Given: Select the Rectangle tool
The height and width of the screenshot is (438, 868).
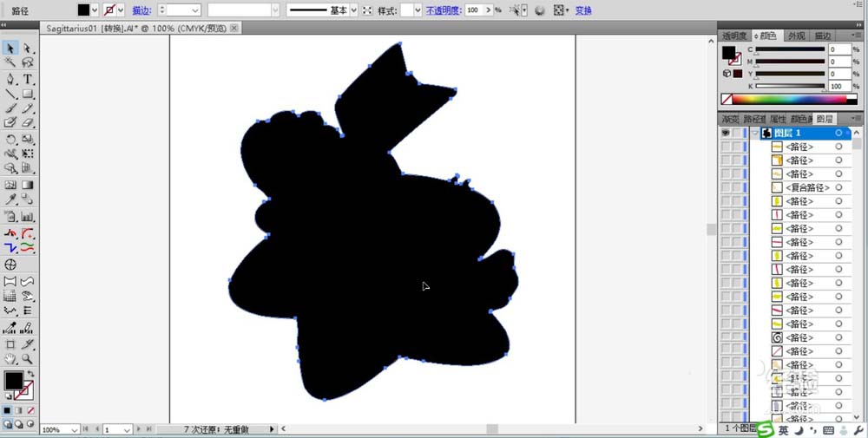Looking at the screenshot, I should [27, 94].
